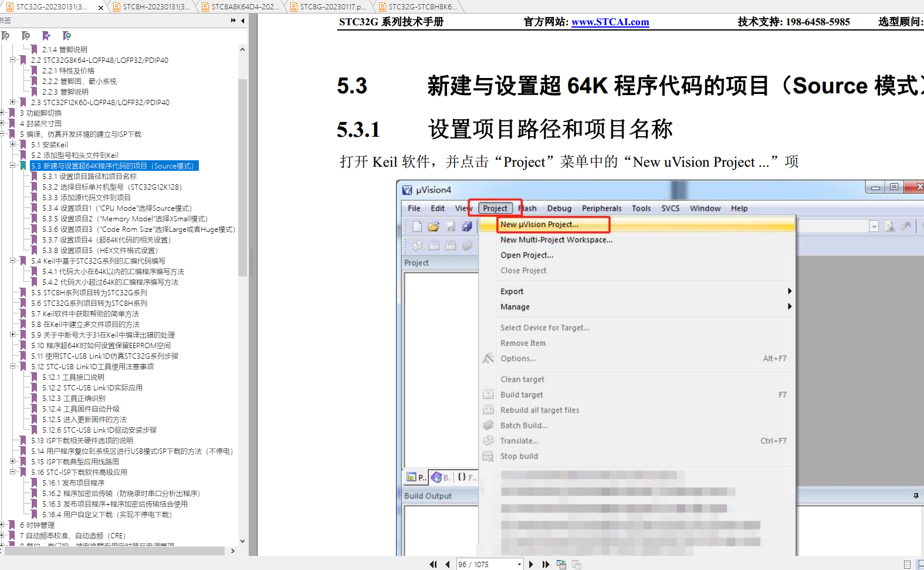Click the bookmark panel scroll up arrow

click(x=242, y=49)
